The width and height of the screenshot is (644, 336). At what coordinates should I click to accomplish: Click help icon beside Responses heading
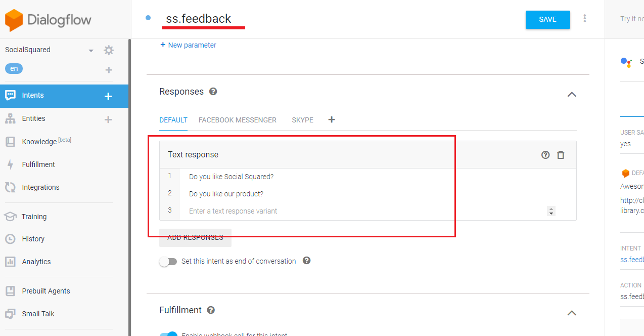coord(213,92)
